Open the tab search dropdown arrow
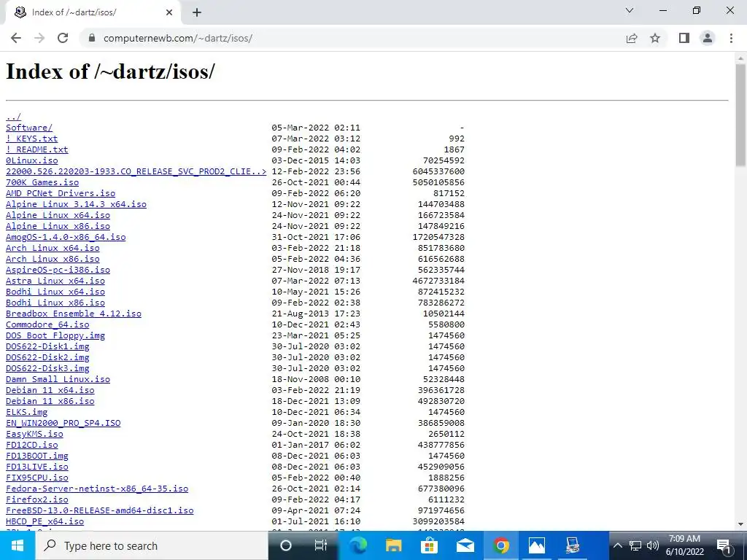Viewport: 747px width, 560px height. point(630,10)
